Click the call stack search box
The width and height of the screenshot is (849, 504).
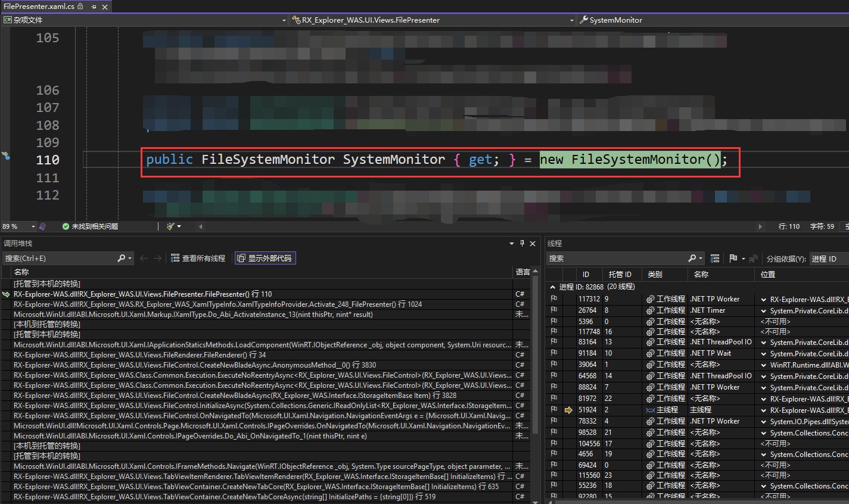(x=60, y=258)
